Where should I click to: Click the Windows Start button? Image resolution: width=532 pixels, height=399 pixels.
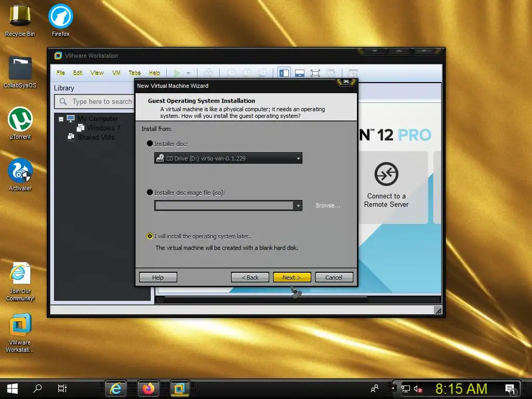[12, 389]
